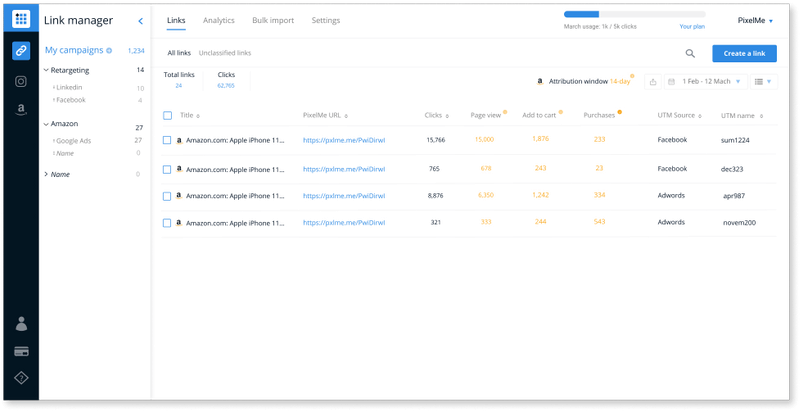Select the Unclassified links filter
The image size is (800, 411).
pos(225,53)
